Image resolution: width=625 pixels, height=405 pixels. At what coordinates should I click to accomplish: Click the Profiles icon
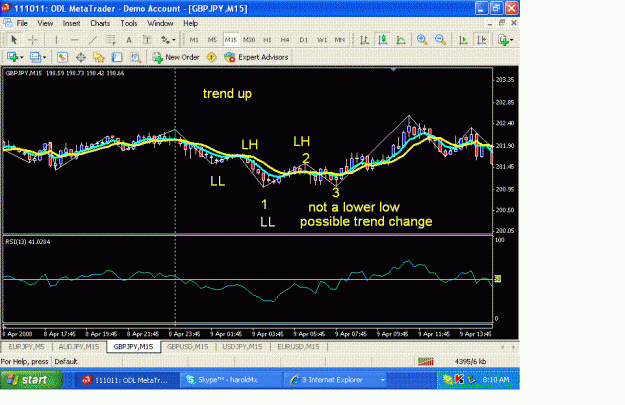tap(35, 57)
